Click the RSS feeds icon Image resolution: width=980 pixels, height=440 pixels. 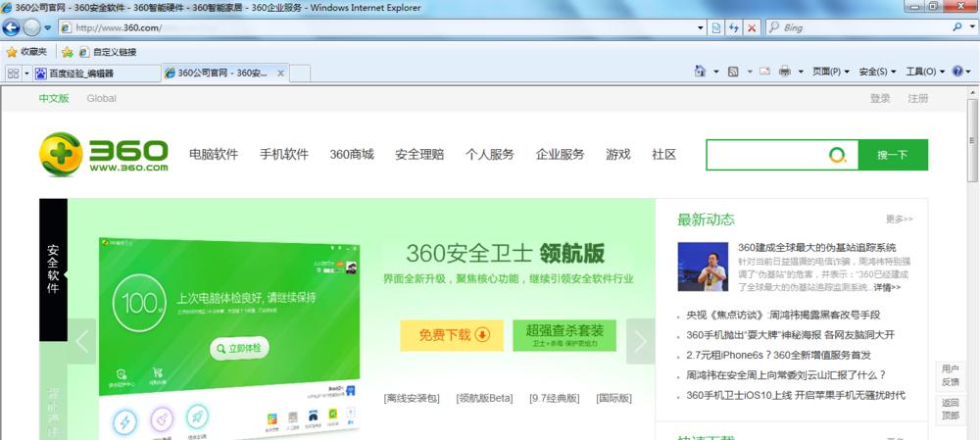[733, 72]
